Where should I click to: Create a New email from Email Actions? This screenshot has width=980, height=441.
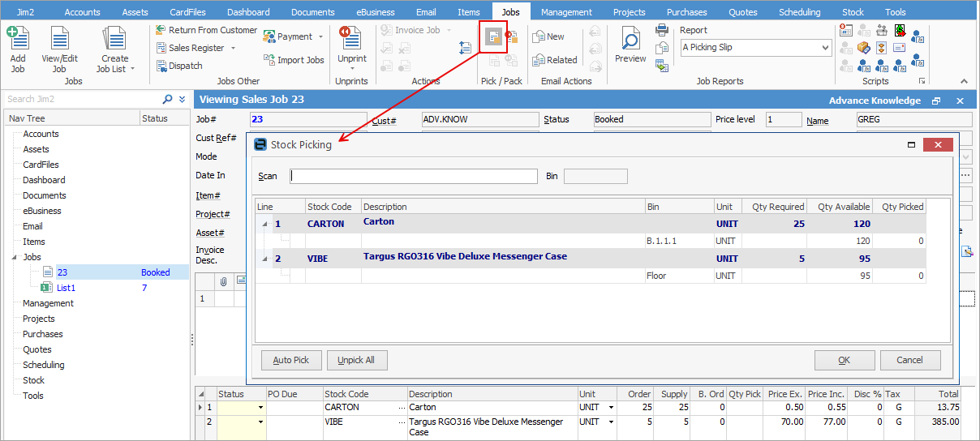[x=548, y=36]
